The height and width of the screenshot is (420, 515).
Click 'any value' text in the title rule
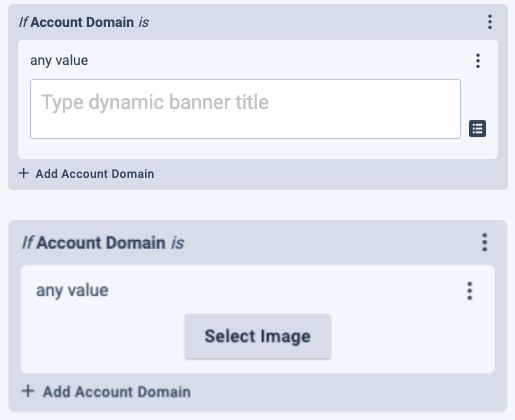pyautogui.click(x=59, y=61)
